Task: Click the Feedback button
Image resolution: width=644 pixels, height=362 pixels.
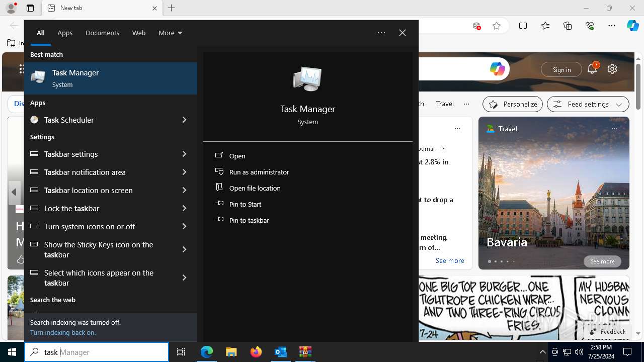Action: pos(607,331)
